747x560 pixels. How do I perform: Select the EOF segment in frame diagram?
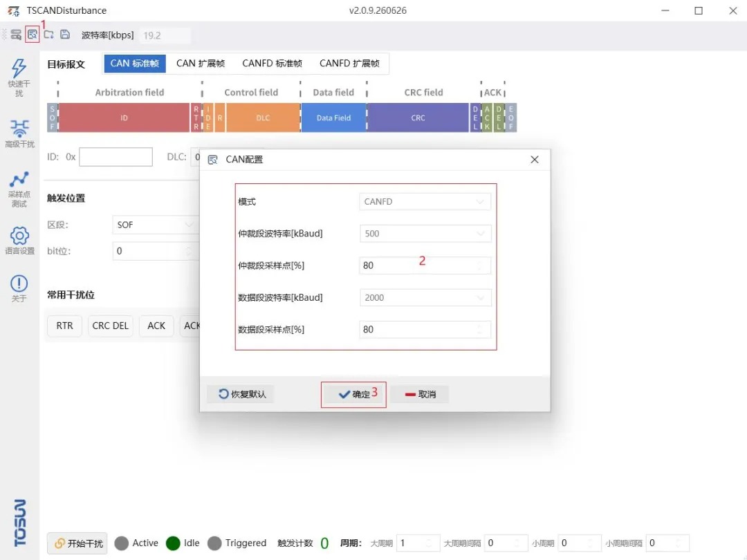point(510,118)
